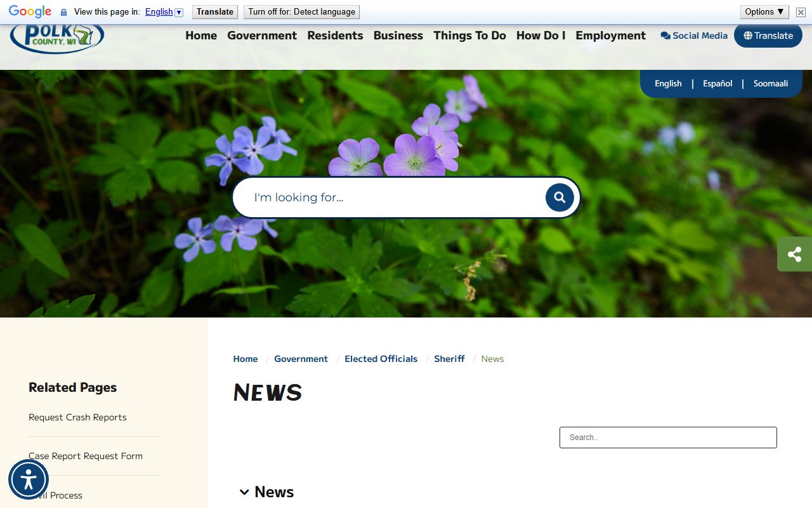Open the Things To Do menu
The image size is (812, 508).
point(469,36)
